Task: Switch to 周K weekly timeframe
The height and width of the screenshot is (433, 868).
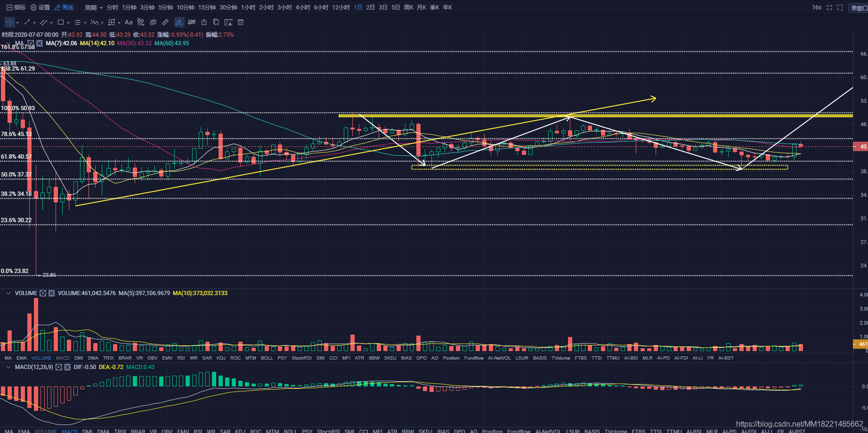Action: pyautogui.click(x=409, y=8)
